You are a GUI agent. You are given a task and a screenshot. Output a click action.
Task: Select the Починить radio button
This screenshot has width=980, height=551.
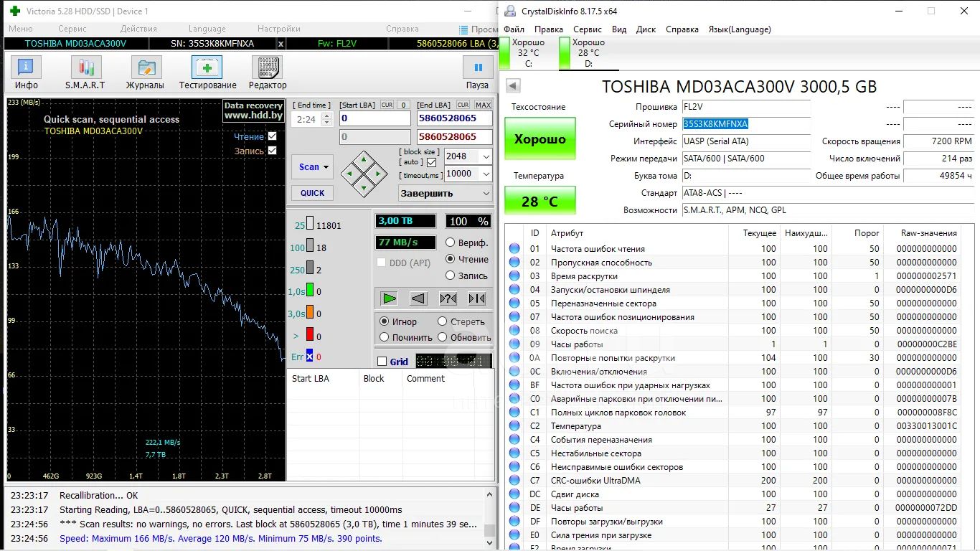pos(385,337)
